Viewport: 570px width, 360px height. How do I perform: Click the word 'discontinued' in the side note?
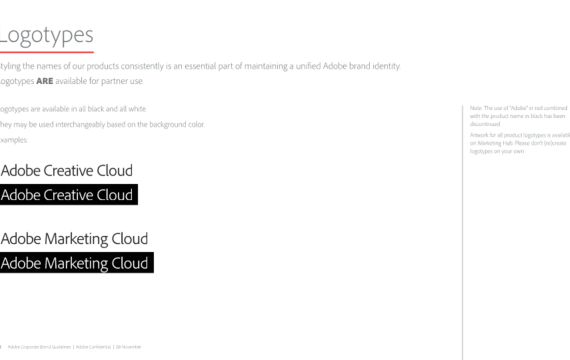click(485, 124)
